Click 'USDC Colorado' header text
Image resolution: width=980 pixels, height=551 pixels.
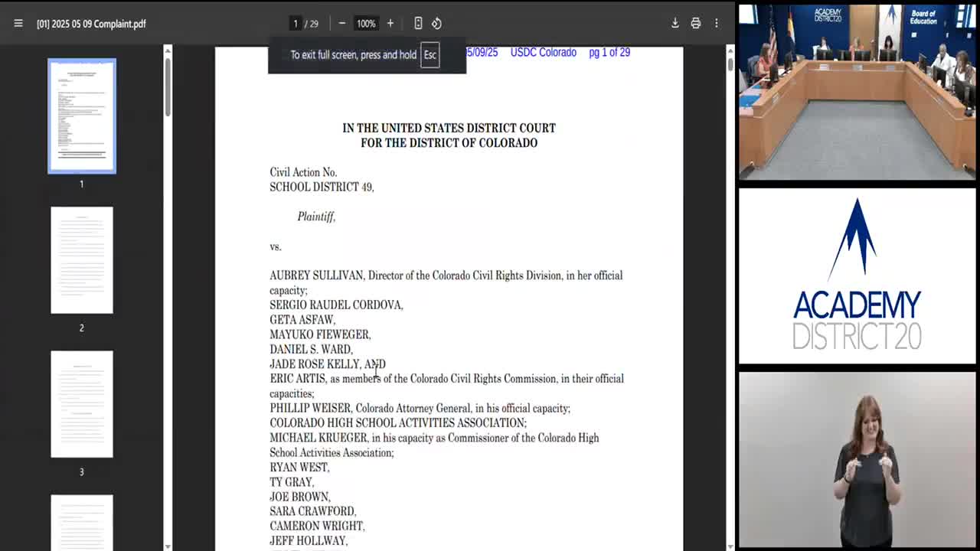(x=544, y=53)
